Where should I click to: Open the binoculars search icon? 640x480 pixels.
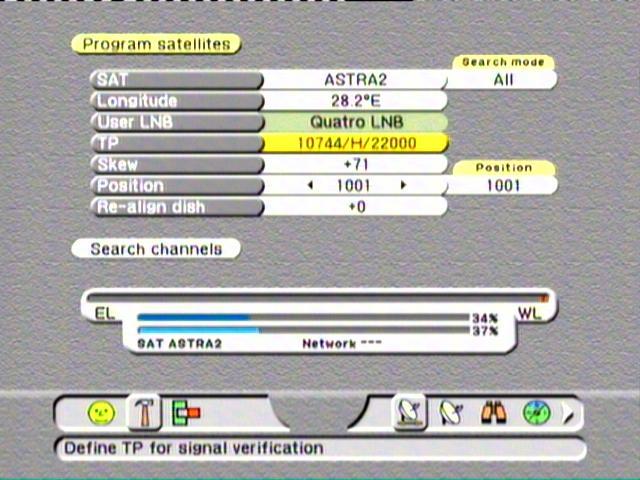pos(493,412)
